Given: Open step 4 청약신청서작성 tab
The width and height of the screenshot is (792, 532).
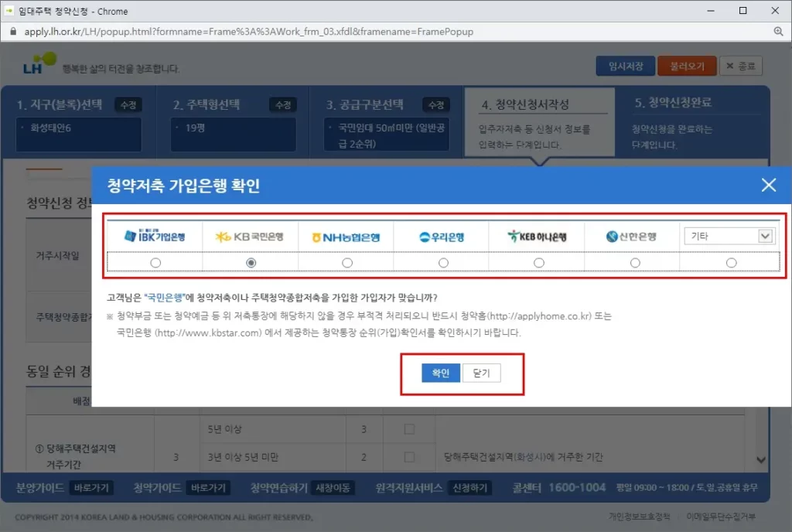Looking at the screenshot, I should (x=539, y=121).
